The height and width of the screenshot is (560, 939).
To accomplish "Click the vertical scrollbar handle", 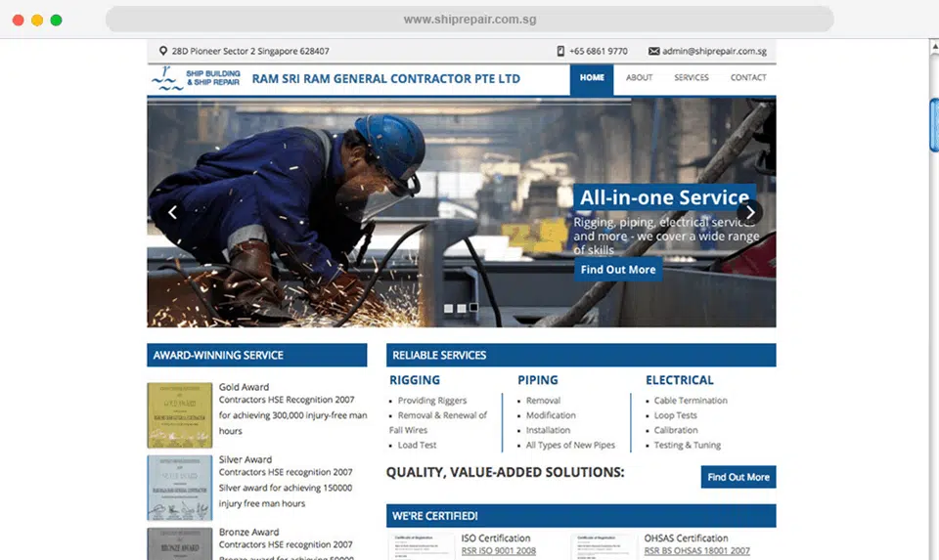I will pyautogui.click(x=933, y=125).
